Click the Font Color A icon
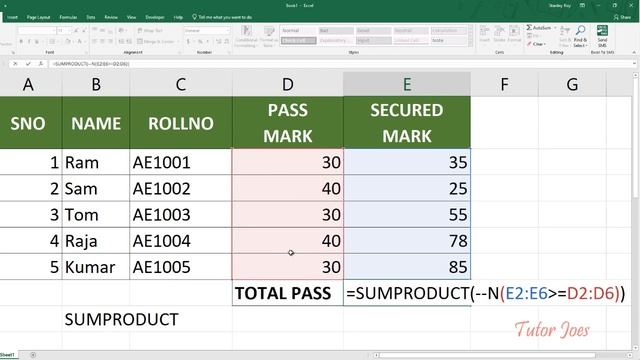Screen dimensions: 640x360 pos(80,41)
